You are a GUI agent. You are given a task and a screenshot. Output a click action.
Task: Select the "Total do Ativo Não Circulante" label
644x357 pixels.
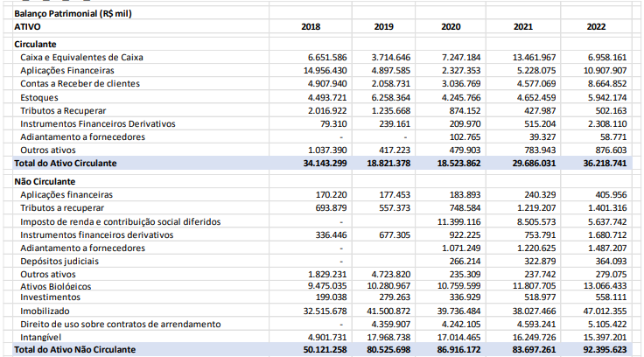(x=75, y=349)
